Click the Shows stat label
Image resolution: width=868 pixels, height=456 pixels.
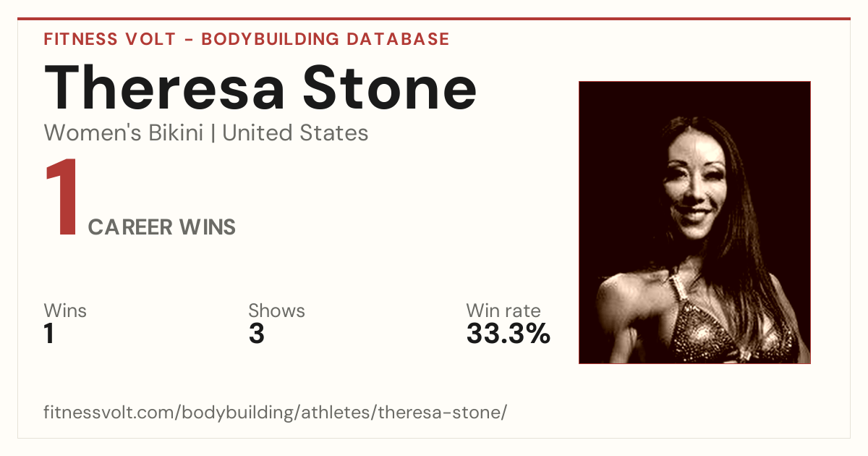point(277,311)
